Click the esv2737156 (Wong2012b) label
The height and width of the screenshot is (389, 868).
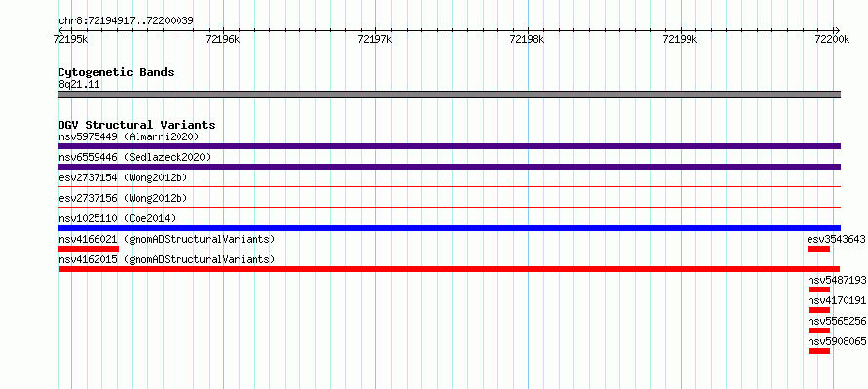point(123,198)
